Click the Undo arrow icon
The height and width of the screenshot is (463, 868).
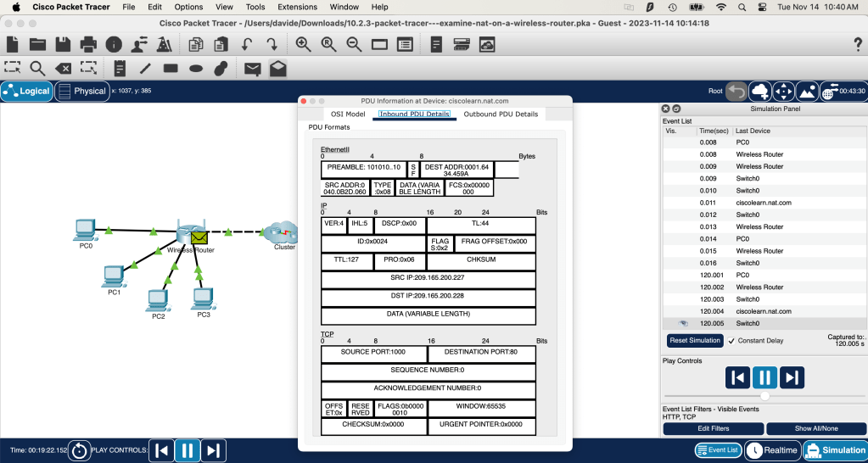[x=248, y=44]
